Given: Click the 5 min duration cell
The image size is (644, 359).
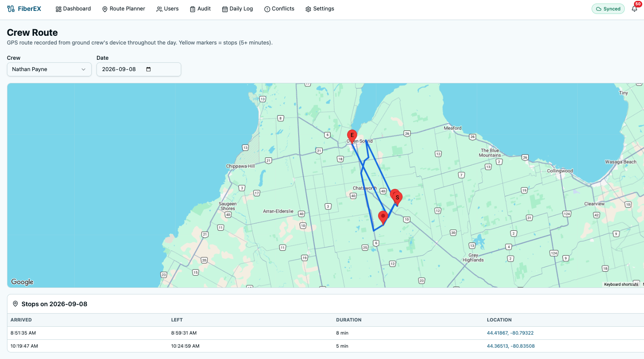Looking at the screenshot, I should [342, 346].
